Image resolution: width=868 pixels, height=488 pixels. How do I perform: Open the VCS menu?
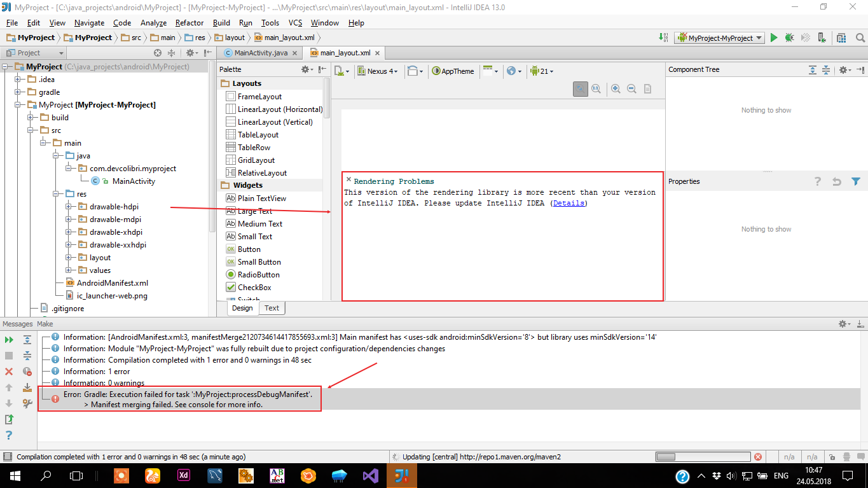click(x=295, y=22)
